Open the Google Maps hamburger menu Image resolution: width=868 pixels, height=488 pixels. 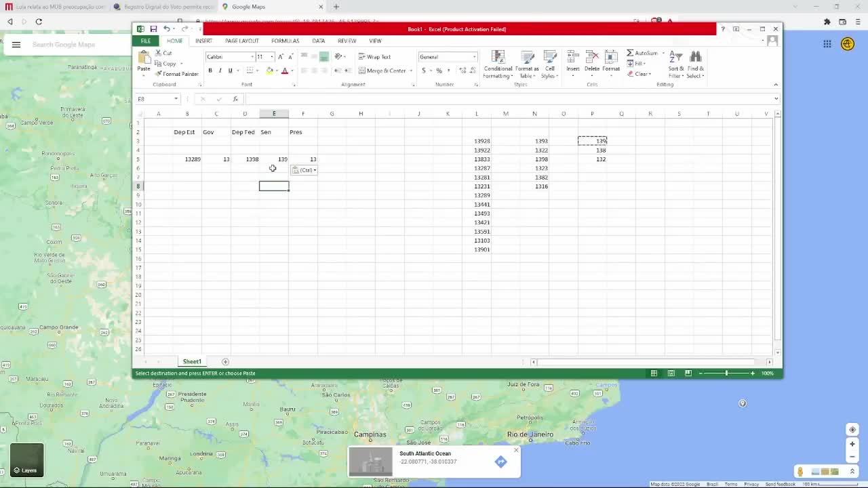16,45
